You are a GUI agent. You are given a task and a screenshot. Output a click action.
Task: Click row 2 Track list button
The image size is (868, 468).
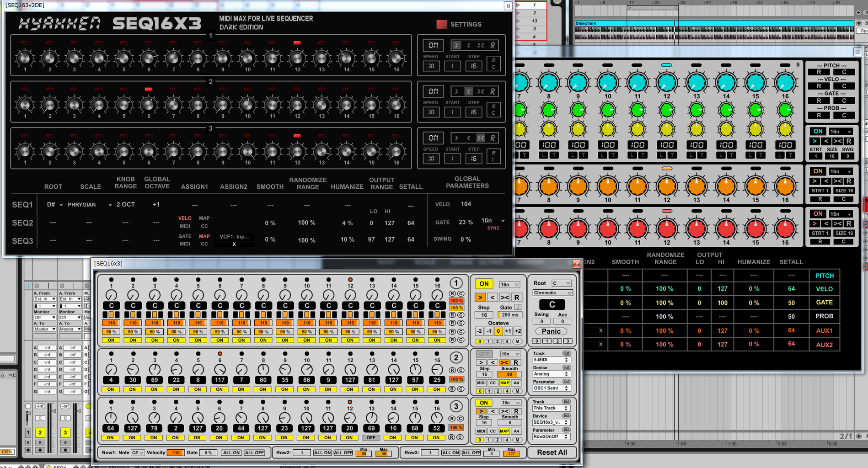click(x=566, y=353)
